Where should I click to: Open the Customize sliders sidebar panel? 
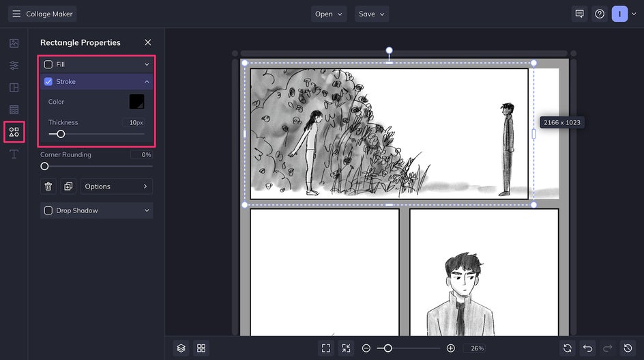pos(14,66)
